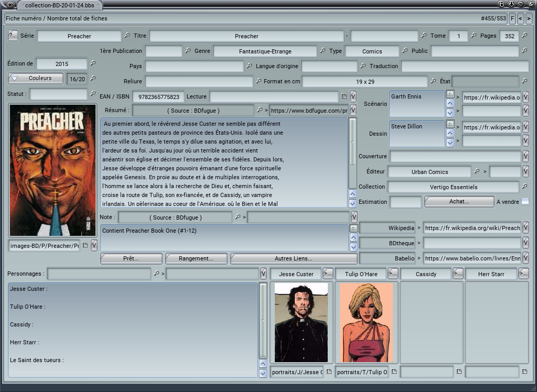Click the Tulip O'Hare portrait image

366,322
